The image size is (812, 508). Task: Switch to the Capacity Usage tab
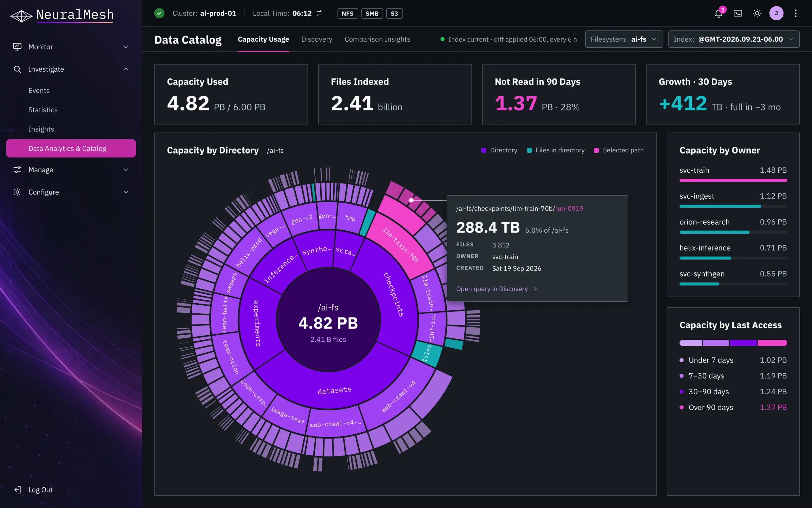click(263, 39)
